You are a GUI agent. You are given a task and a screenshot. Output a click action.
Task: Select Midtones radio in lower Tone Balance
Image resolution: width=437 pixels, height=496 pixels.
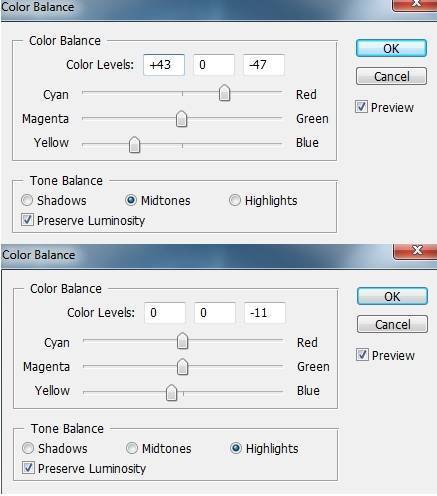click(x=132, y=448)
